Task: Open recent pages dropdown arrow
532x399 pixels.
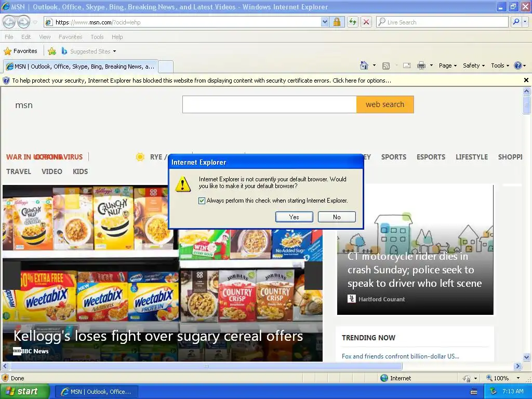Action: click(35, 22)
